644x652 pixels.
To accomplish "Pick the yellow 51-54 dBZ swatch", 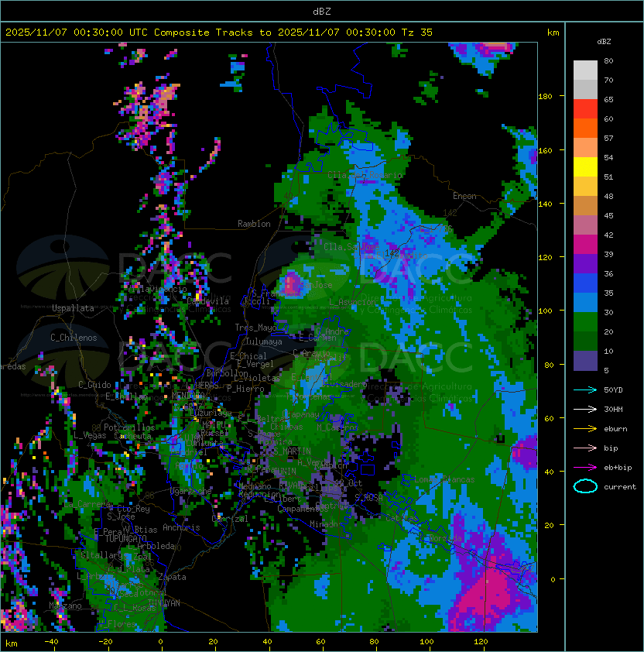I will [x=585, y=167].
